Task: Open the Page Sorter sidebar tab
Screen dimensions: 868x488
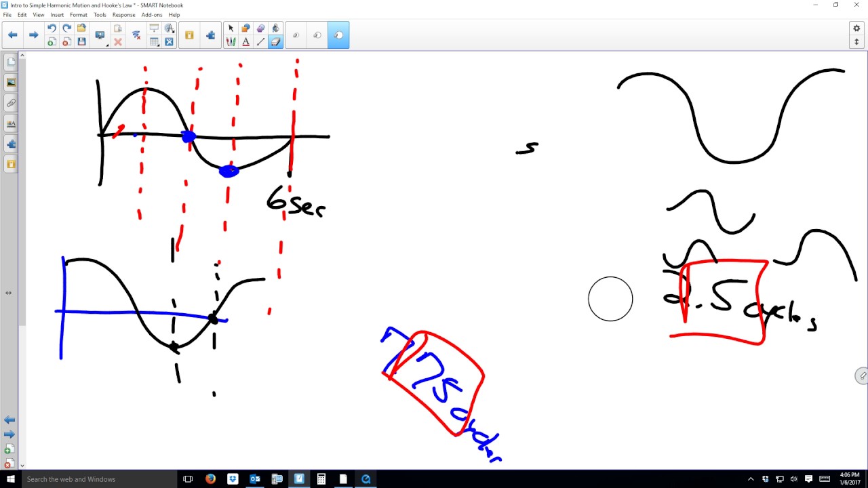Action: 11,62
